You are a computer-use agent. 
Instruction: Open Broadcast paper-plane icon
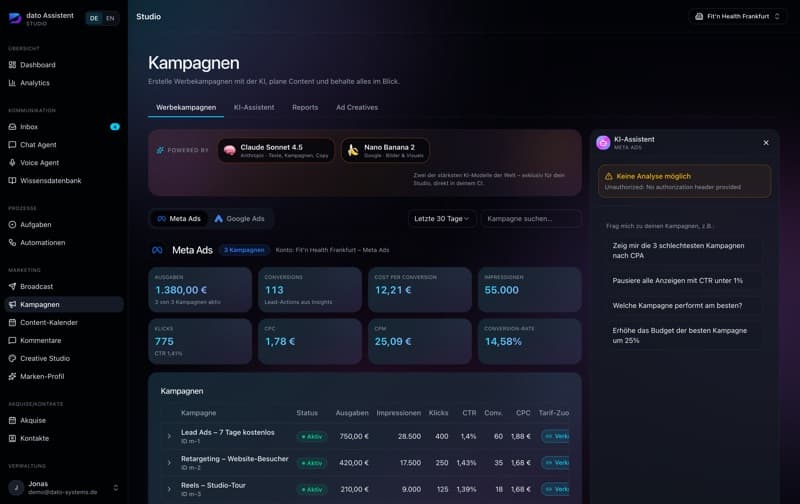pyautogui.click(x=12, y=286)
